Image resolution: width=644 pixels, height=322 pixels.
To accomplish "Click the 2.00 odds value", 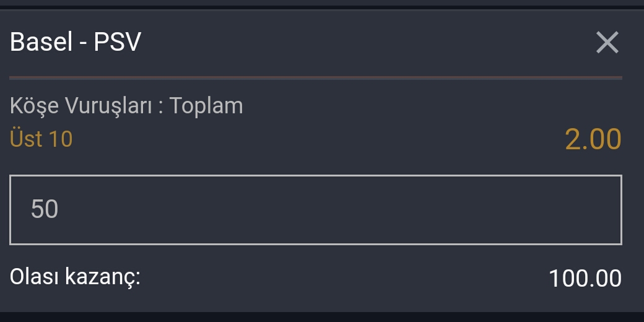I will click(593, 139).
